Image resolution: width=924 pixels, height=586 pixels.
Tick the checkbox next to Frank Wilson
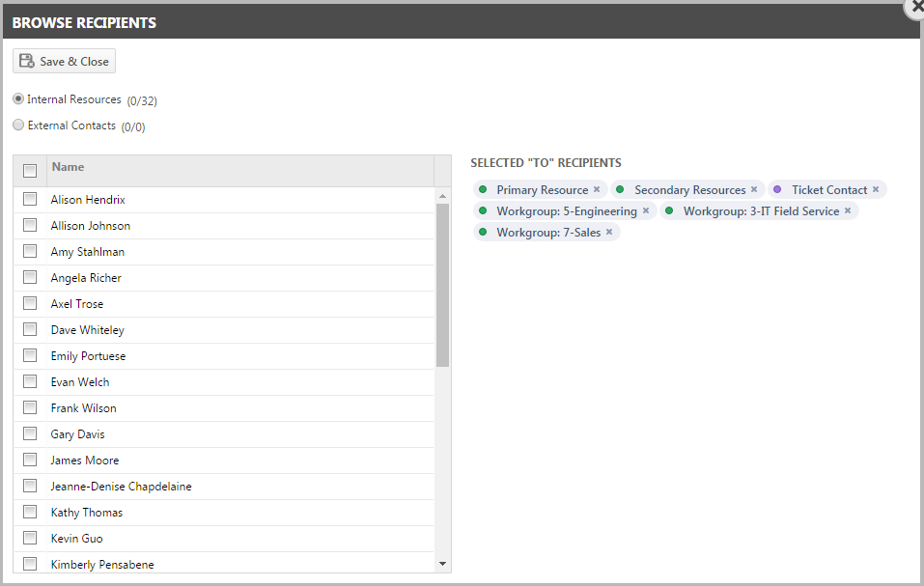[30, 407]
